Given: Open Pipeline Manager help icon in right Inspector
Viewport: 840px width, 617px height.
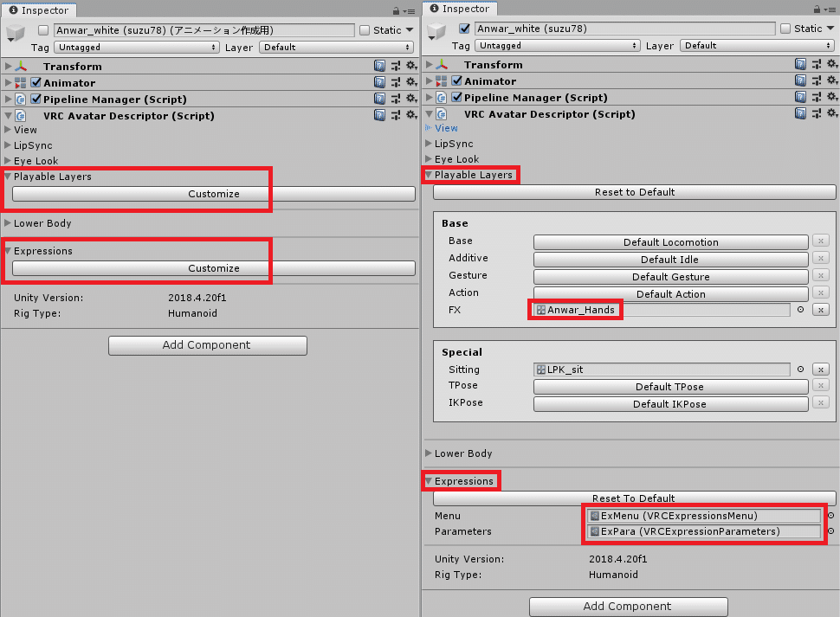Looking at the screenshot, I should point(800,98).
